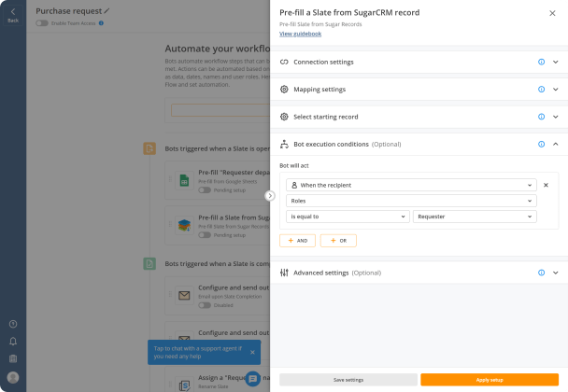
Task: Open the chat support bubble icon
Action: coord(253,379)
